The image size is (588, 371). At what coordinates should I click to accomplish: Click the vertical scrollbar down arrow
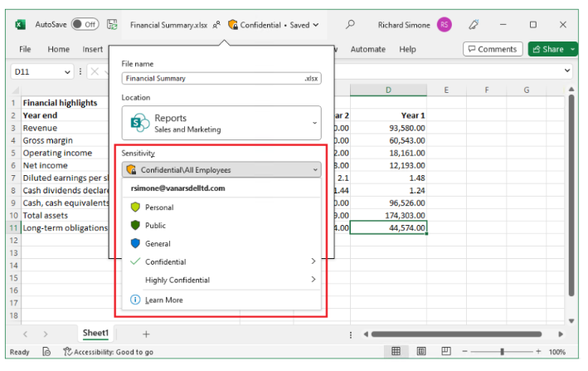tap(571, 320)
